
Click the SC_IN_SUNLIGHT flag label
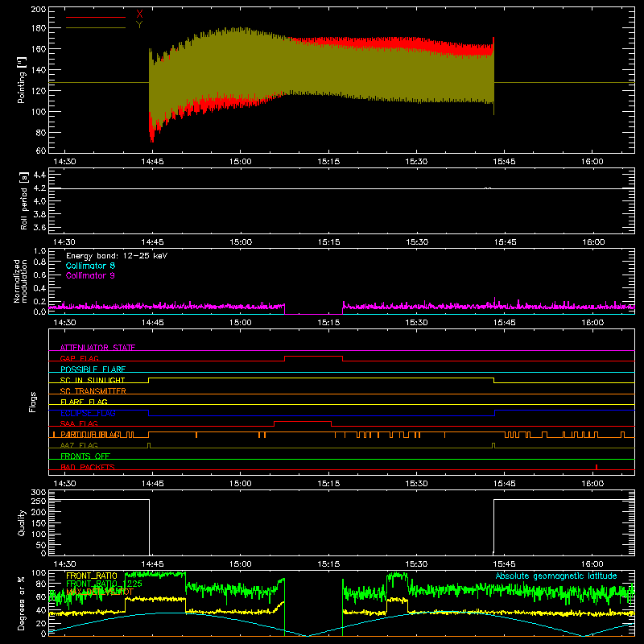click(x=93, y=380)
